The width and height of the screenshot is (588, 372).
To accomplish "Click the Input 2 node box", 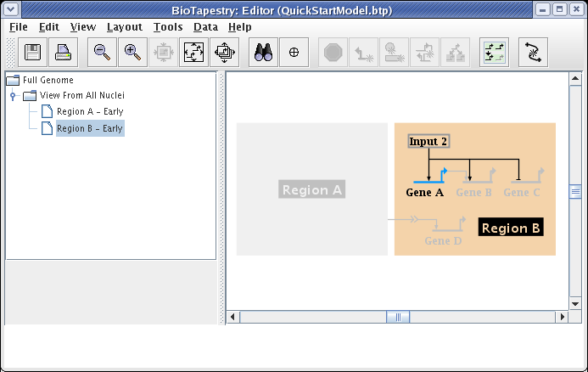I will (428, 141).
